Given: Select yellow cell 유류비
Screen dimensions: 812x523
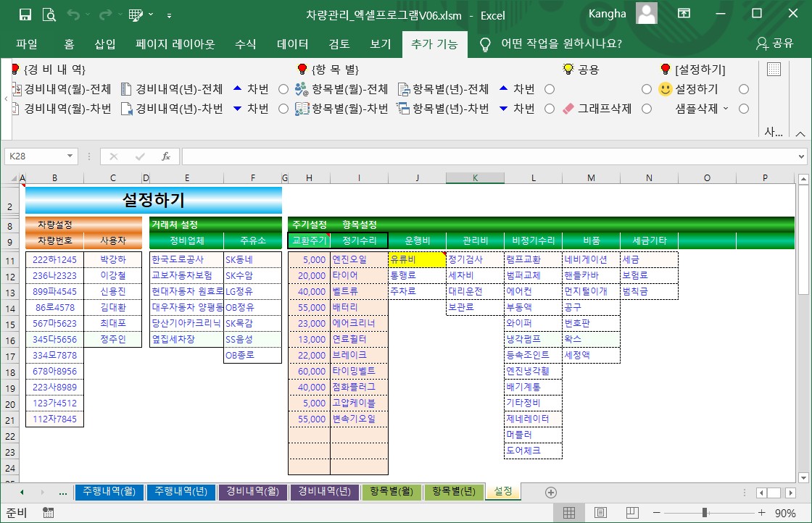Looking at the screenshot, I should click(x=417, y=260).
